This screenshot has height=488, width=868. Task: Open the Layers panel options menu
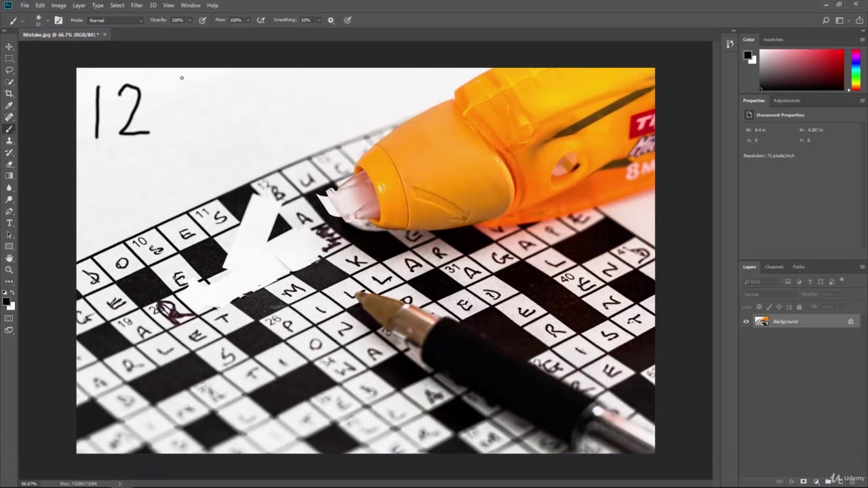(x=862, y=266)
